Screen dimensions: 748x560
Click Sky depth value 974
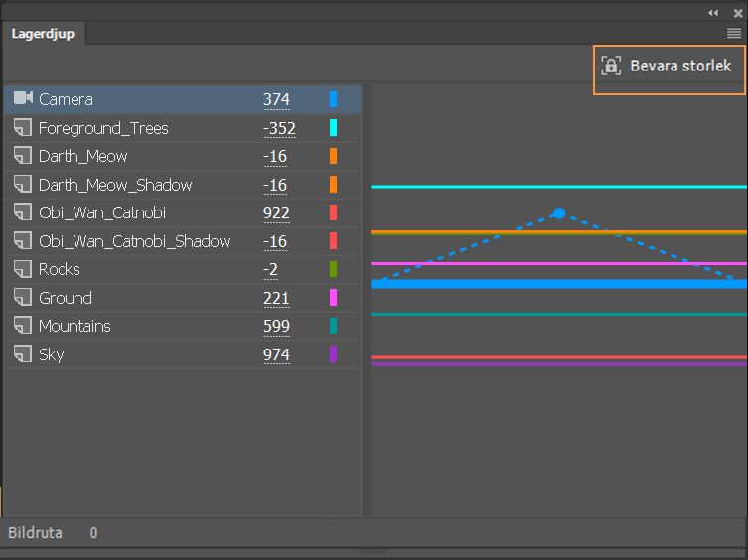click(x=276, y=354)
